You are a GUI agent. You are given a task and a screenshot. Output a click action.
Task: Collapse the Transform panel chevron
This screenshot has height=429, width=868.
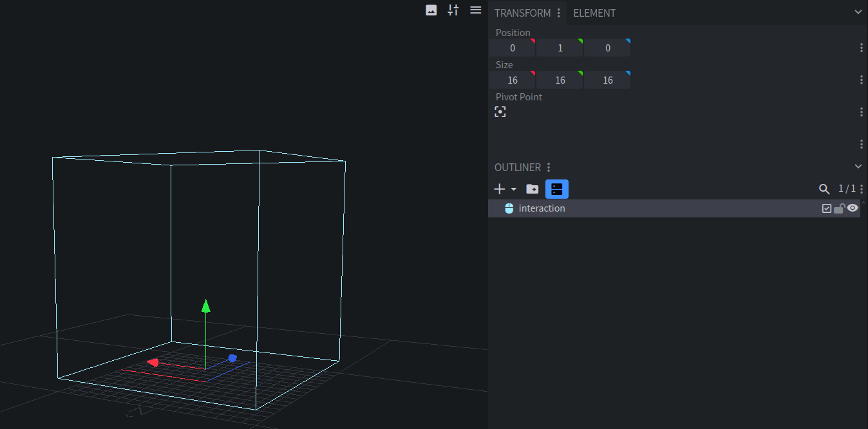[x=858, y=12]
